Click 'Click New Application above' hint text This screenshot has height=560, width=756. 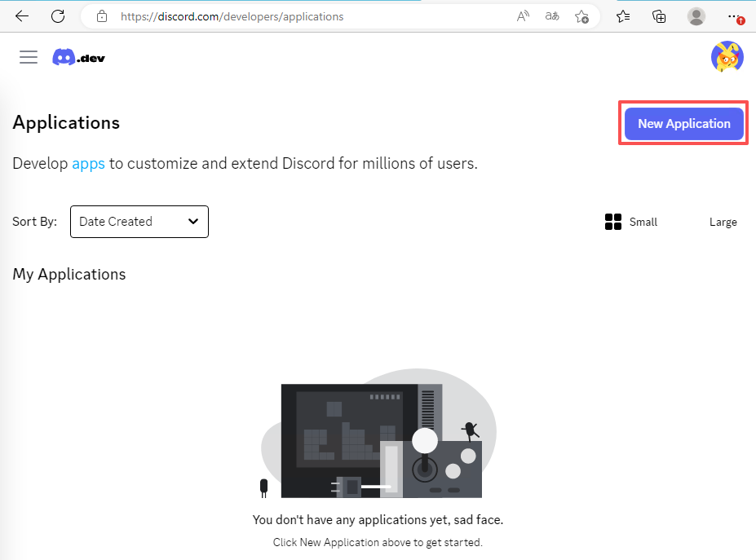click(378, 543)
